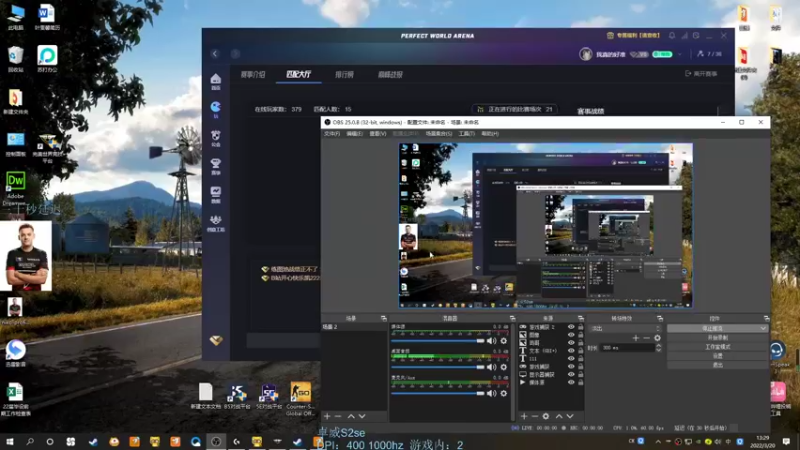Toggle visibility eye of 游戏捕获 2 source

(571, 327)
